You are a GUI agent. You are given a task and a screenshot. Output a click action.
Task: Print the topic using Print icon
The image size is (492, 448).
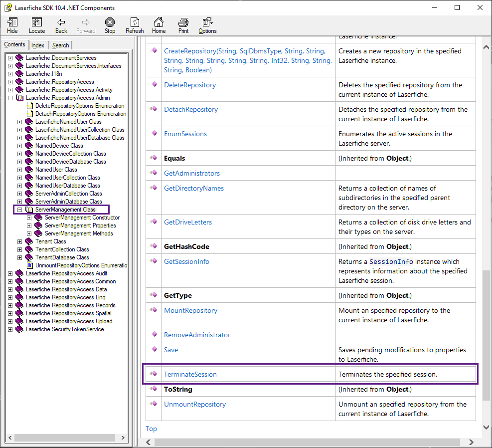pos(183,22)
